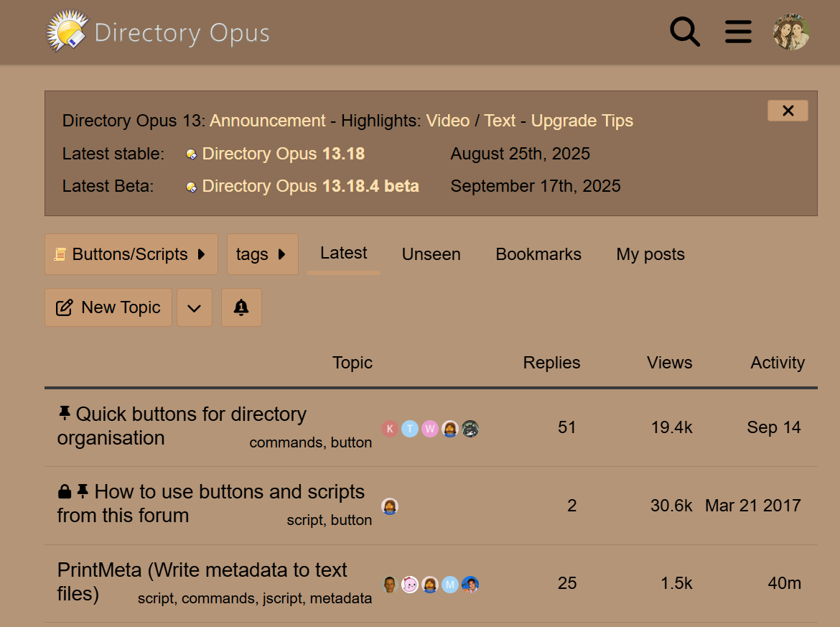Viewport: 840px width, 627px height.
Task: Dismiss the announcement banner with X
Action: point(788,111)
